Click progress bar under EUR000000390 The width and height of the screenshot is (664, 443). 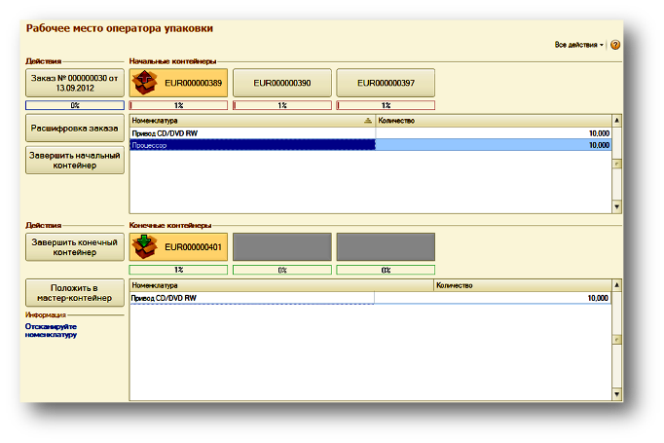pos(282,105)
